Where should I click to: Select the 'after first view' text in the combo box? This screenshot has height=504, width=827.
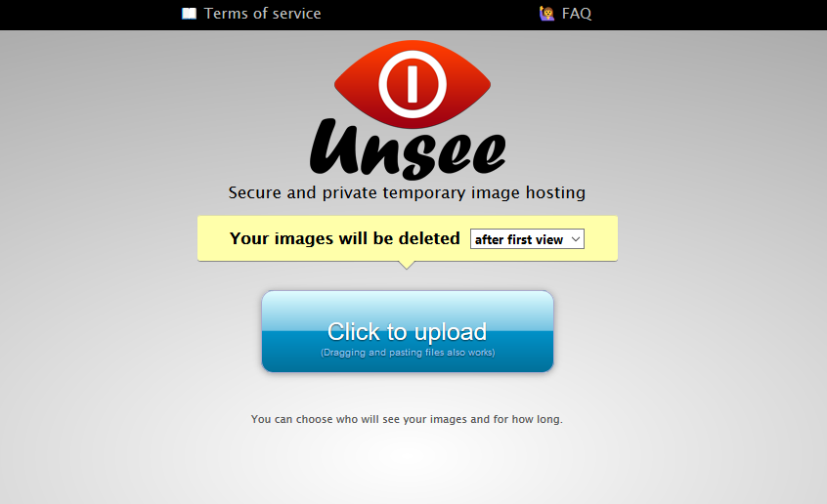(519, 240)
